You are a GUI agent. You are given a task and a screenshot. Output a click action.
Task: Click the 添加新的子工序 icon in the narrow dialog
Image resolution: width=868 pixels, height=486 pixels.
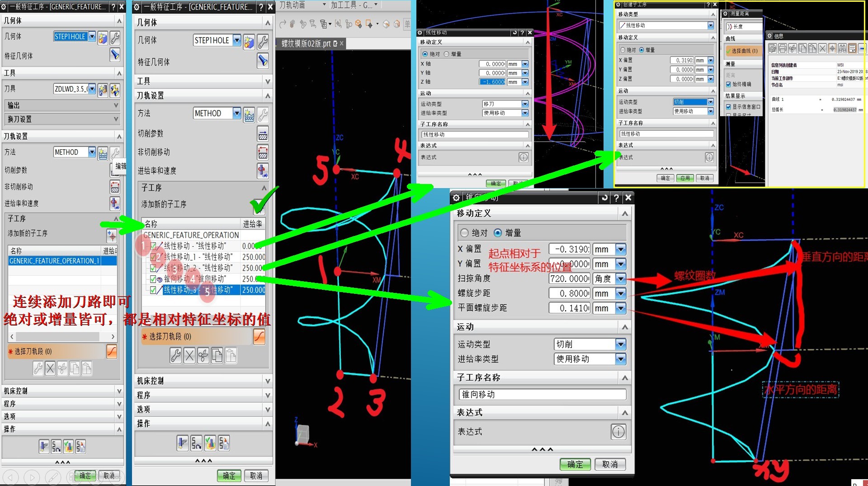(x=112, y=235)
